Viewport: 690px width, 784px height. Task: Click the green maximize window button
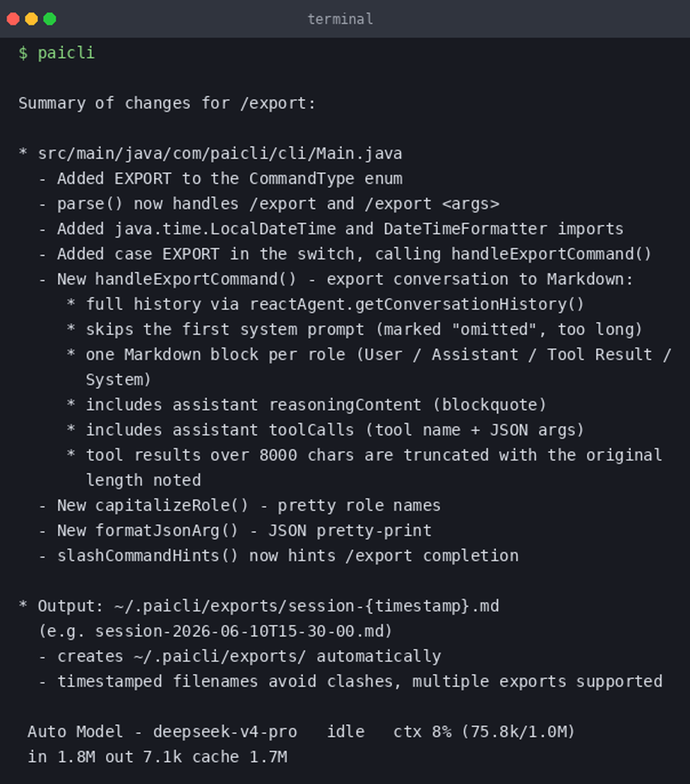50,19
